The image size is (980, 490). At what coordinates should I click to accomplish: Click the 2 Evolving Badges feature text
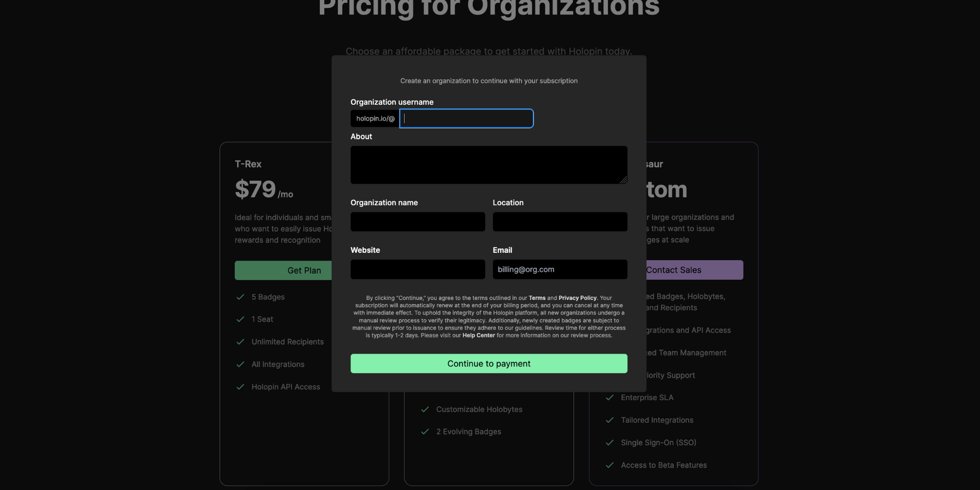pyautogui.click(x=468, y=432)
